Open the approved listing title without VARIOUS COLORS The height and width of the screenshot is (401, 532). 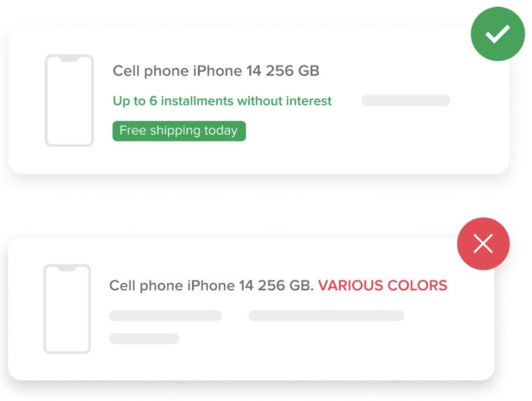tap(215, 71)
